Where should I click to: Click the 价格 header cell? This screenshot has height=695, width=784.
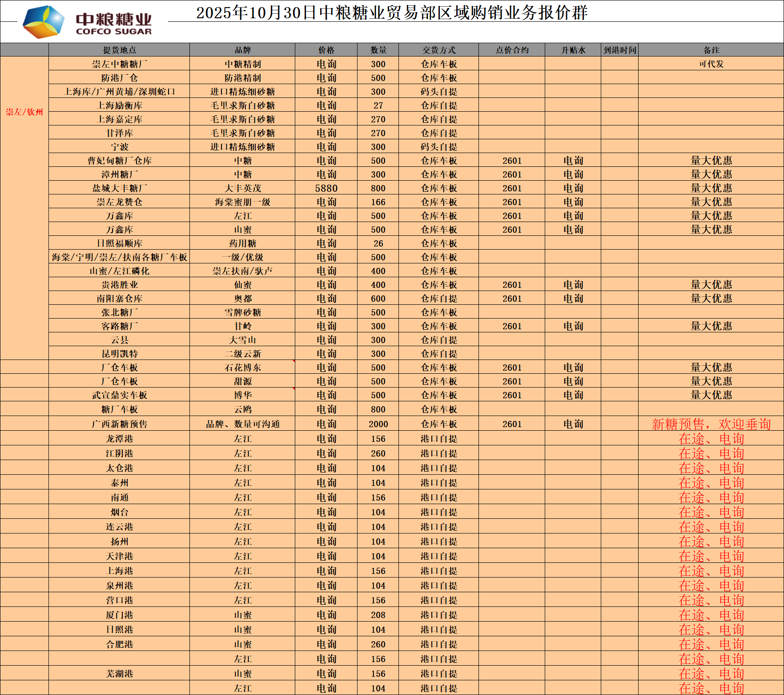(x=326, y=50)
